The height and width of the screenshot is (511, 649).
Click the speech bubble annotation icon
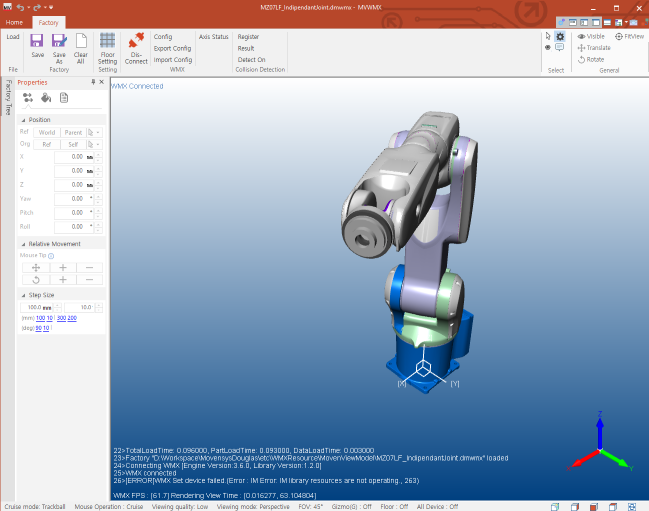tap(560, 47)
